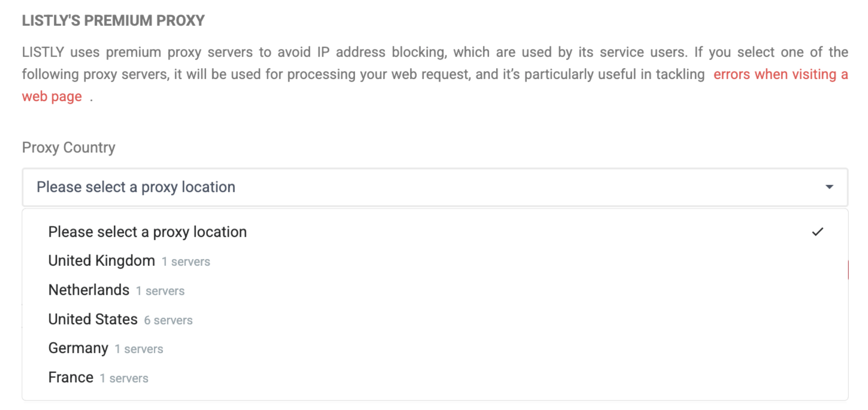The width and height of the screenshot is (868, 410).
Task: Pick United States proxy option
Action: click(93, 320)
